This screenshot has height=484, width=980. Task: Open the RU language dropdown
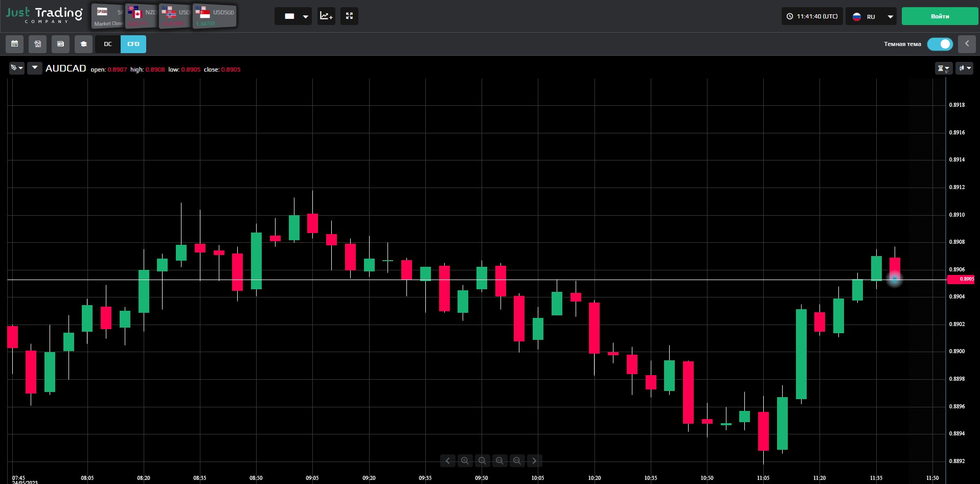click(x=872, y=16)
